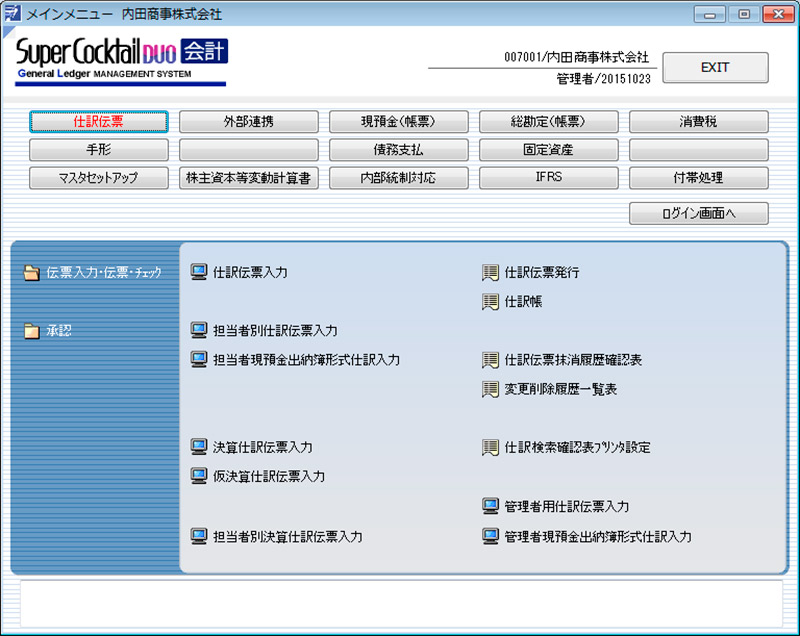Select the 債務支払 category button
800x636 pixels.
point(399,150)
